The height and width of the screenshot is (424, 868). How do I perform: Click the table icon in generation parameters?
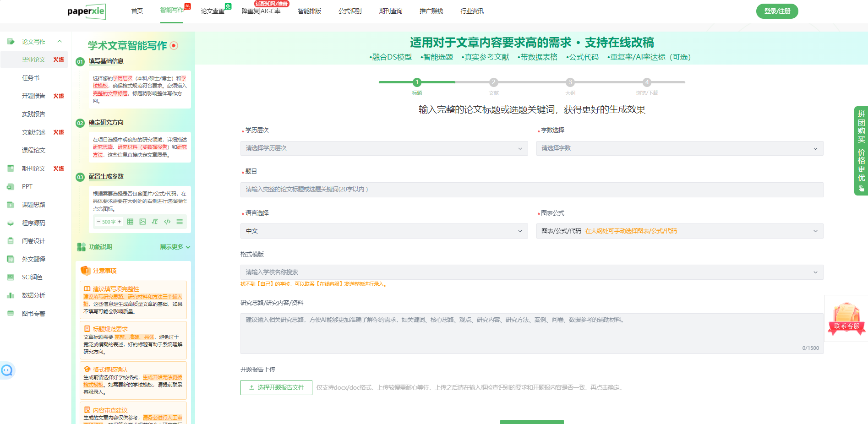[130, 222]
